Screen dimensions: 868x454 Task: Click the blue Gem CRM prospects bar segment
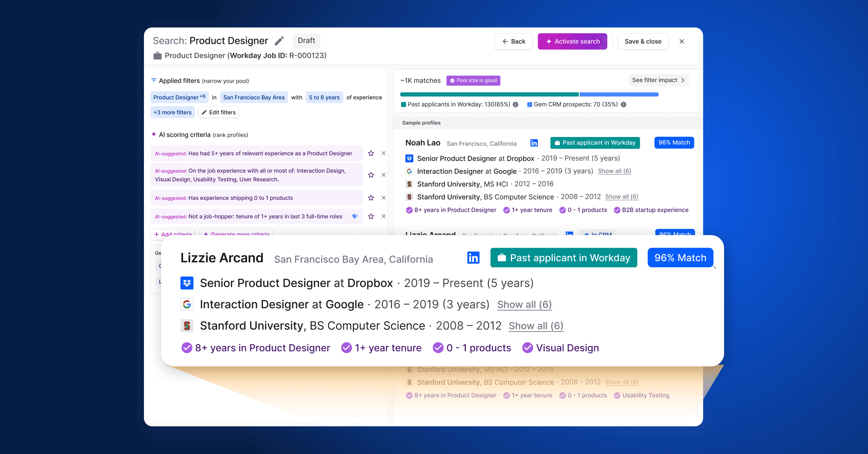click(x=618, y=94)
